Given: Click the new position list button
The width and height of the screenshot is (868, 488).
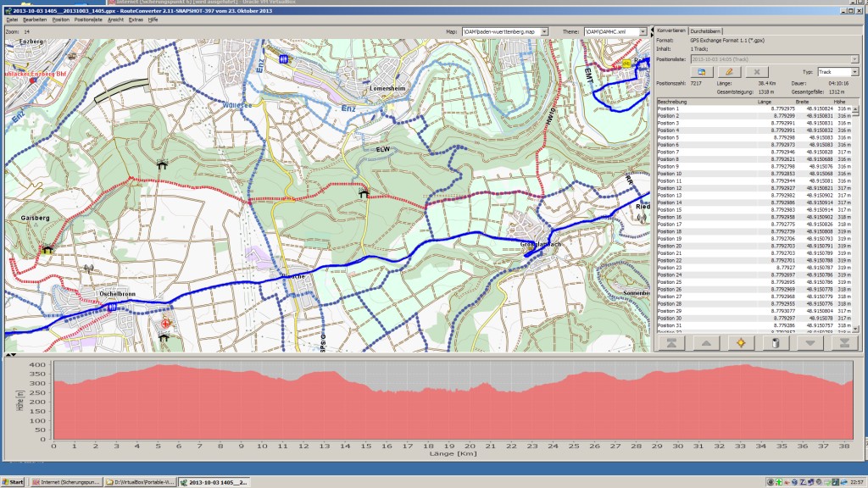Looking at the screenshot, I should pos(701,72).
